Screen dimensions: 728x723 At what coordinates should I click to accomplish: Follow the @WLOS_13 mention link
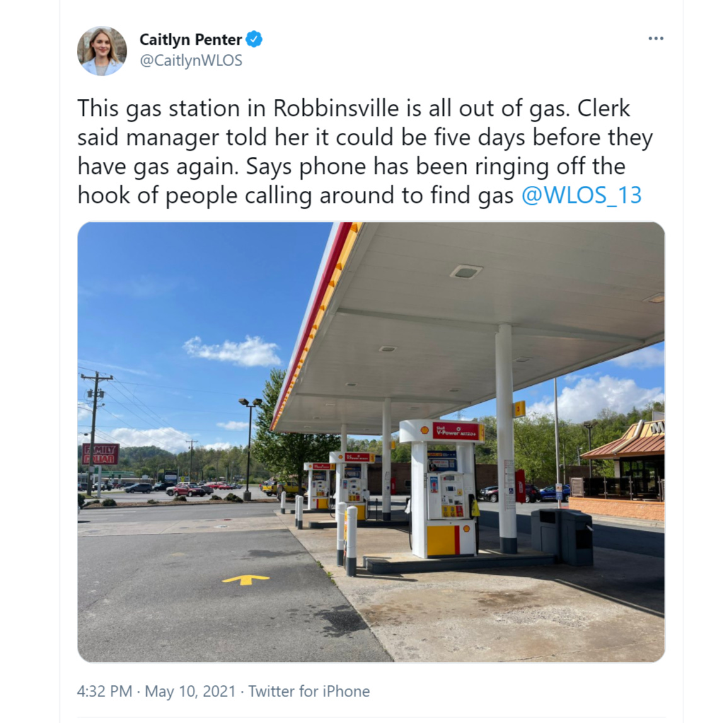point(581,195)
